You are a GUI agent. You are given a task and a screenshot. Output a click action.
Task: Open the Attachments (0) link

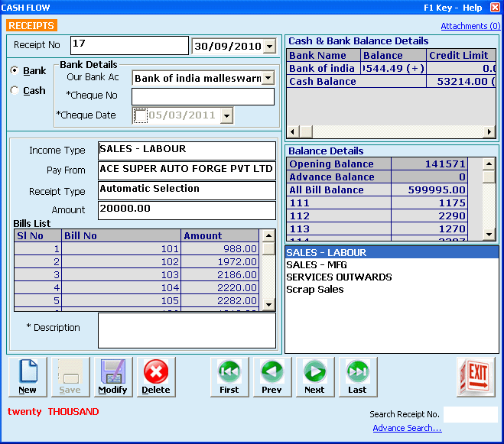click(470, 26)
